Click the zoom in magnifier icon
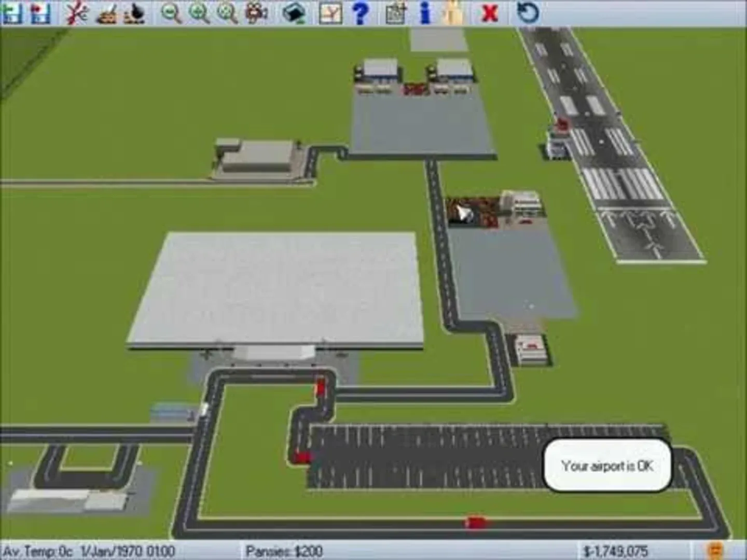 [x=199, y=13]
